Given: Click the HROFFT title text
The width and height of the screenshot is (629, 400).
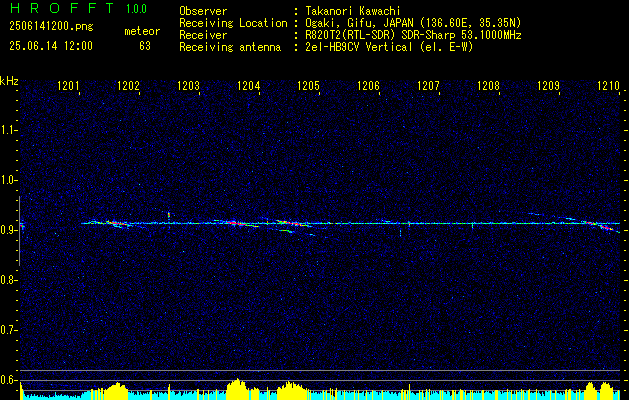Looking at the screenshot, I should 62,8.
